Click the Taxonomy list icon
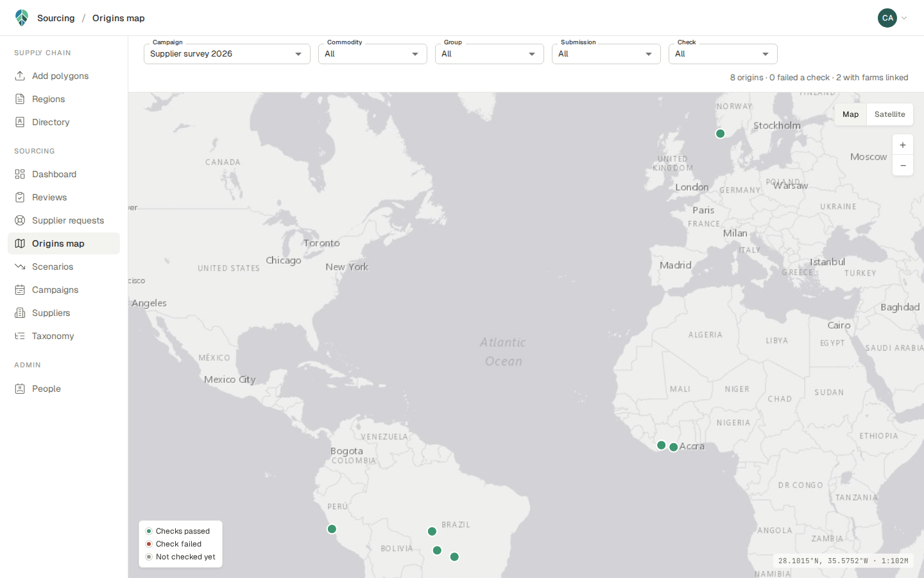924x578 pixels. pos(20,336)
